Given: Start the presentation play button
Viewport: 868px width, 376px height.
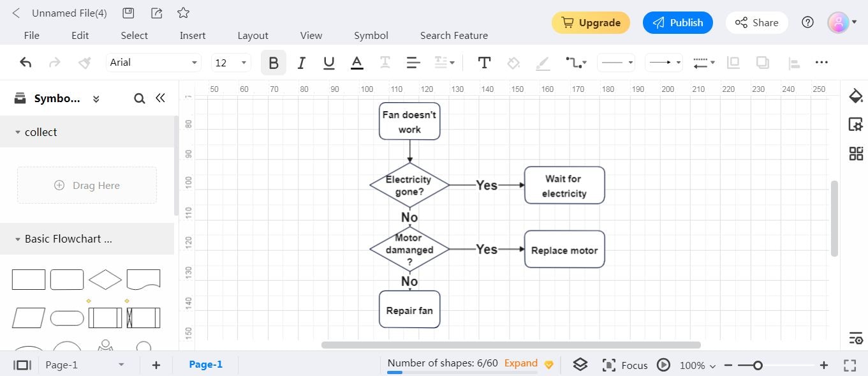Looking at the screenshot, I should coord(664,365).
